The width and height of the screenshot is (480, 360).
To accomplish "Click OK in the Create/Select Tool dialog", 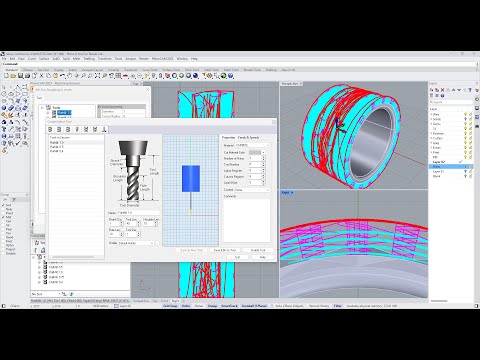I will coord(238,257).
